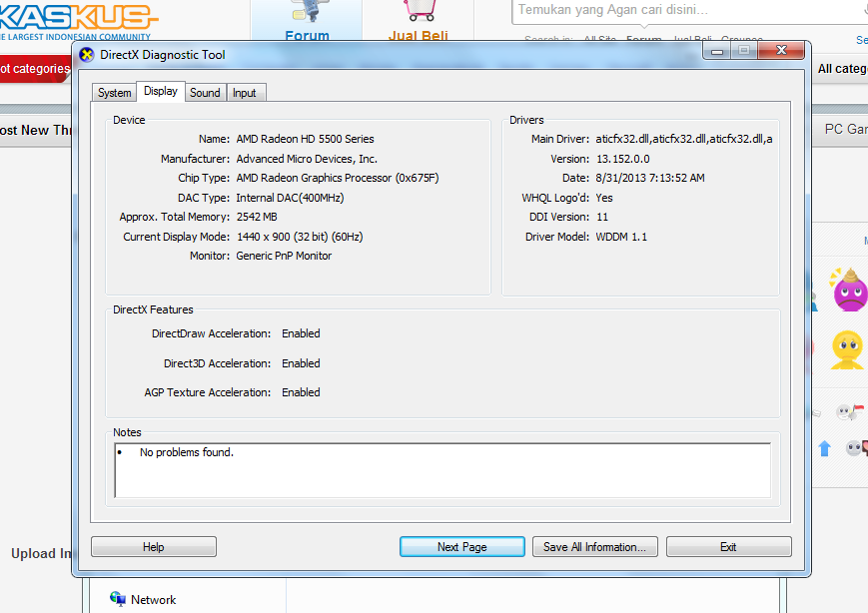Click the 'Current Display Mode:' label
This screenshot has height=613, width=868.
176,237
